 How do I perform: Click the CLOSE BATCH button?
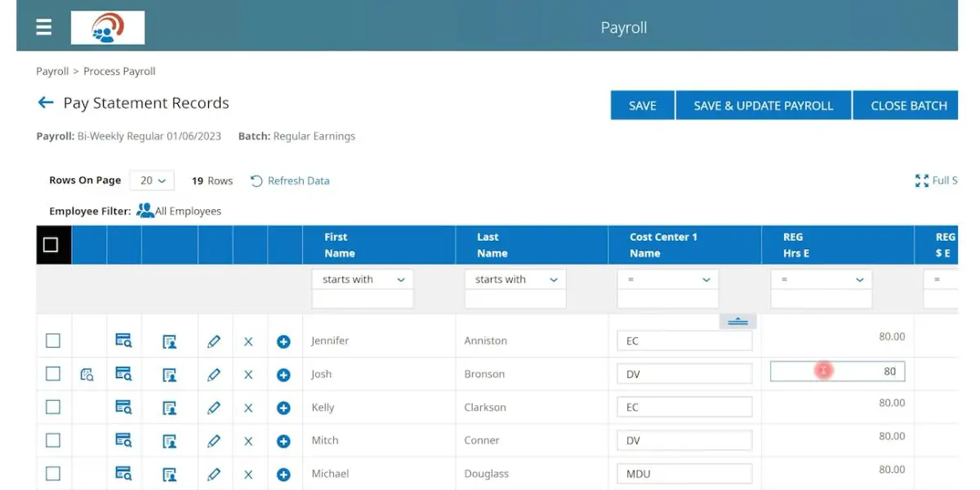[906, 105]
